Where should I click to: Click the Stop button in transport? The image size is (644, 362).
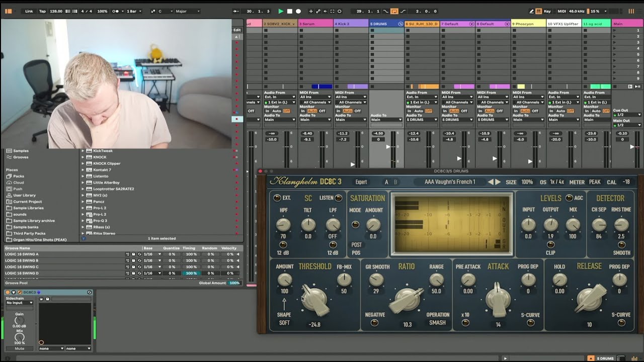(289, 11)
